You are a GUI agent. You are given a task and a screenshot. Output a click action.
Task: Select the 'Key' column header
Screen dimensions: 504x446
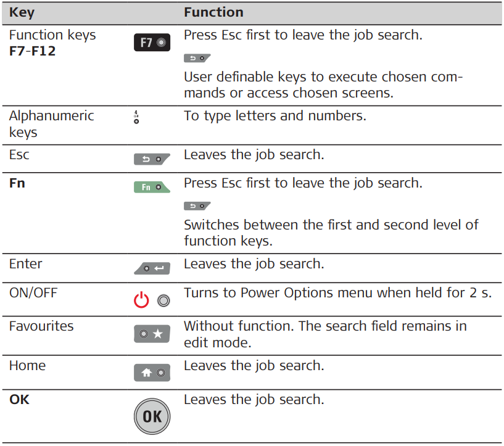pyautogui.click(x=22, y=12)
